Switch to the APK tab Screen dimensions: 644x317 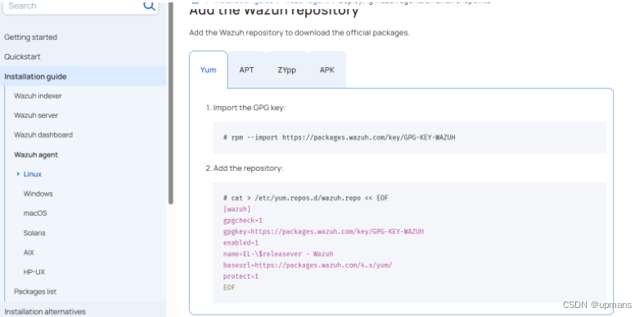coord(327,69)
